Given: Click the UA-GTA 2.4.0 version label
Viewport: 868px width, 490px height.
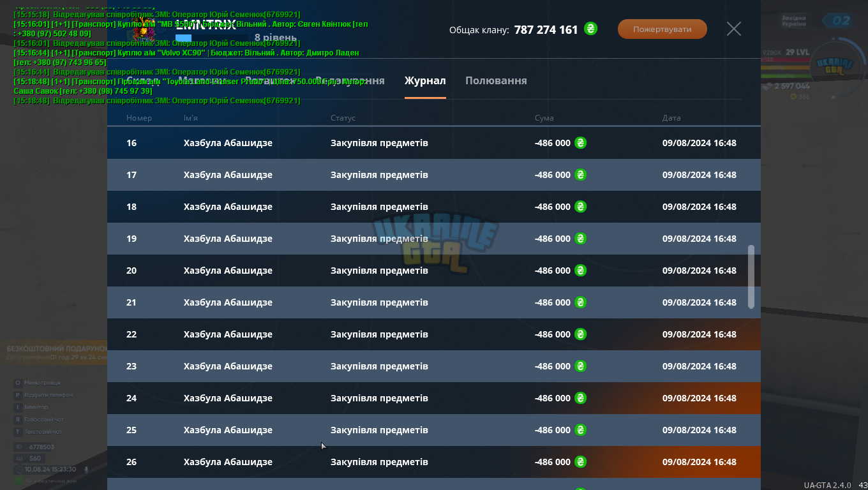Looking at the screenshot, I should (x=827, y=485).
